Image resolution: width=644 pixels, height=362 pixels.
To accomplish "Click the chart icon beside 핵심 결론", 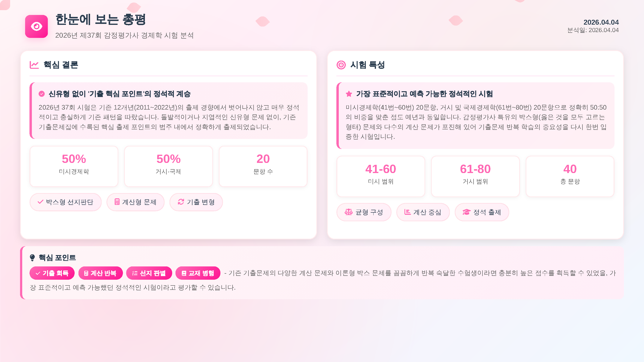I will coord(34,65).
